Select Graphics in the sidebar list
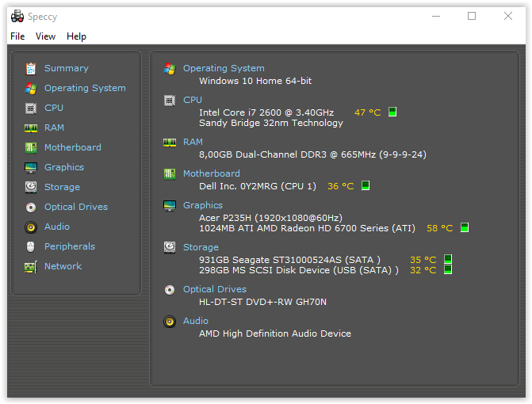Image resolution: width=532 pixels, height=404 pixels. [64, 167]
